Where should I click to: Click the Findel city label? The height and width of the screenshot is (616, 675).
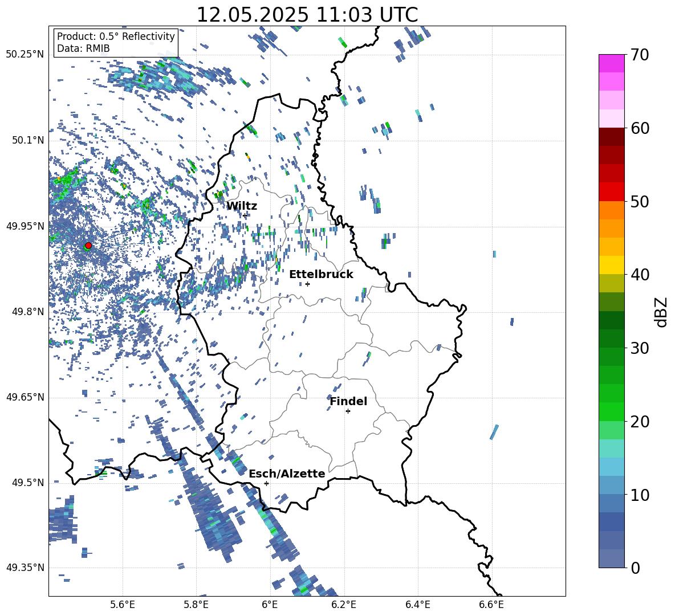(x=348, y=401)
